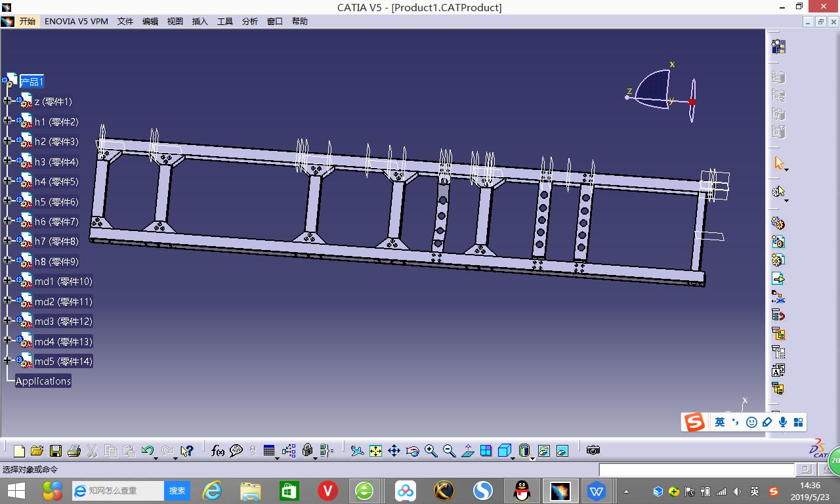
Task: Toggle the Sogou emoji face button
Action: point(752,422)
